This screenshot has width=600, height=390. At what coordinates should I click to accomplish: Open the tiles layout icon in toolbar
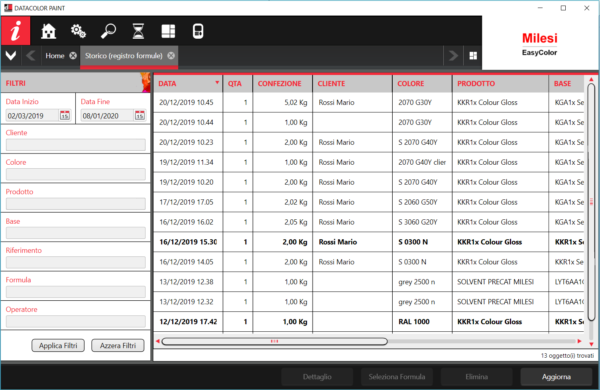(168, 31)
